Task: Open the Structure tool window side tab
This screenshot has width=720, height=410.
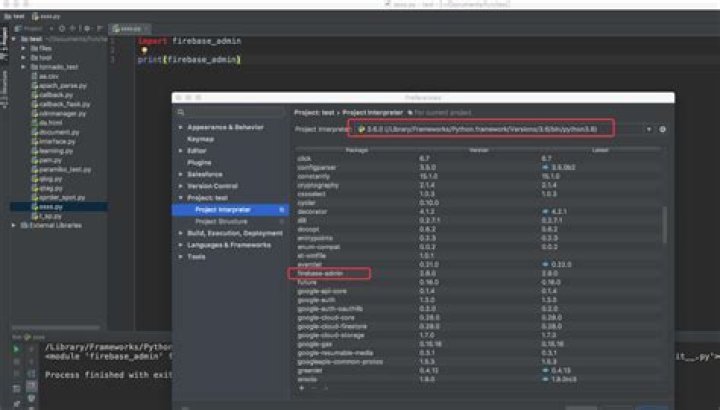Action: pos(4,90)
